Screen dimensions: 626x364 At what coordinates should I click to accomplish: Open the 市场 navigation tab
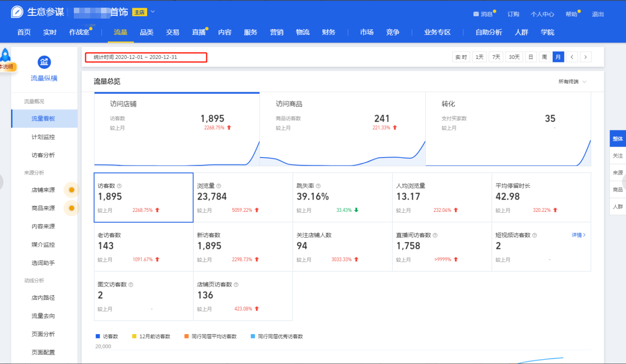point(367,32)
